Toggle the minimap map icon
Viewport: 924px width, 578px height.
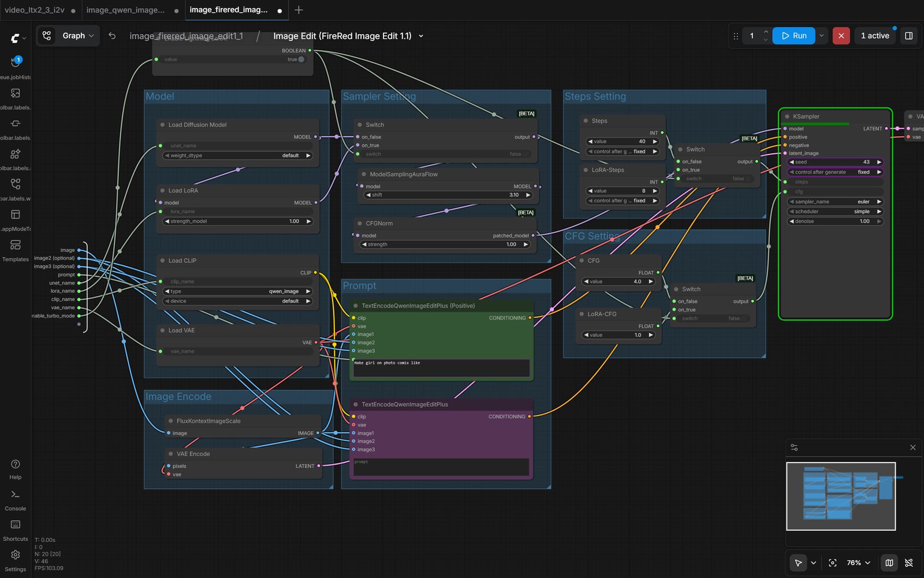coord(889,562)
